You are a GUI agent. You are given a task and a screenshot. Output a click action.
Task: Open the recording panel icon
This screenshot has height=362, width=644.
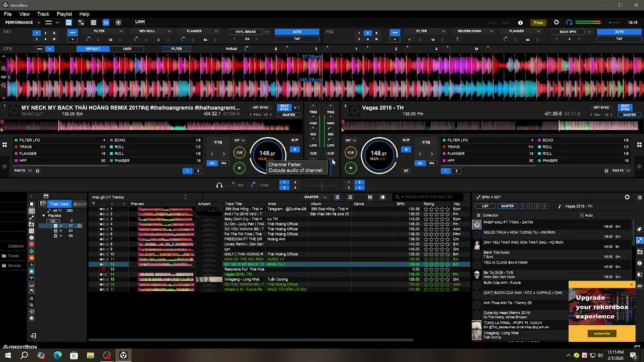pyautogui.click(x=118, y=23)
